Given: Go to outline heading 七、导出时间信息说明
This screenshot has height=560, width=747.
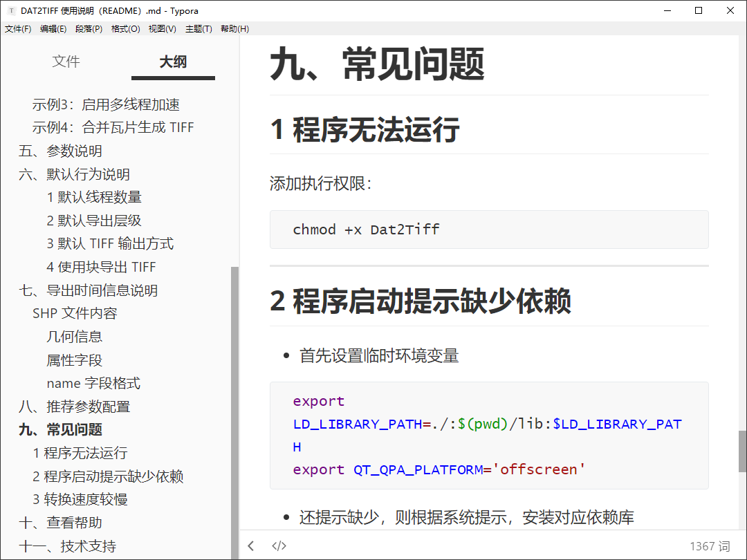Looking at the screenshot, I should (x=88, y=290).
